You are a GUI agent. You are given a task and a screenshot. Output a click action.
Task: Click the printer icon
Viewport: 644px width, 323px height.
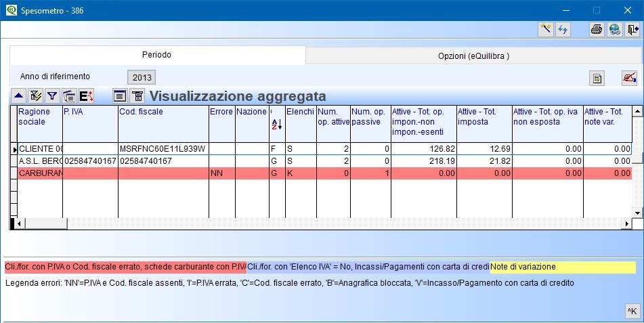(597, 29)
